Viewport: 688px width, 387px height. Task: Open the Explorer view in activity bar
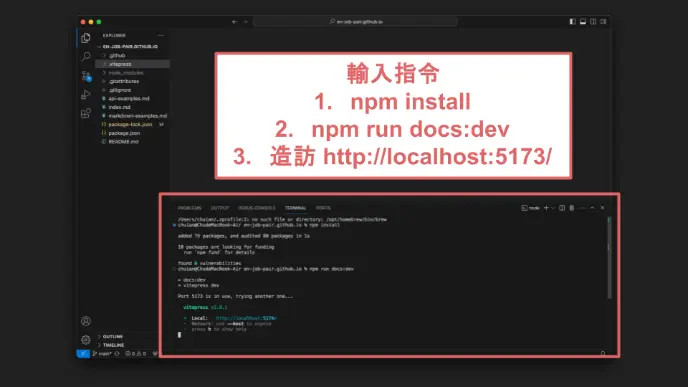(x=86, y=38)
